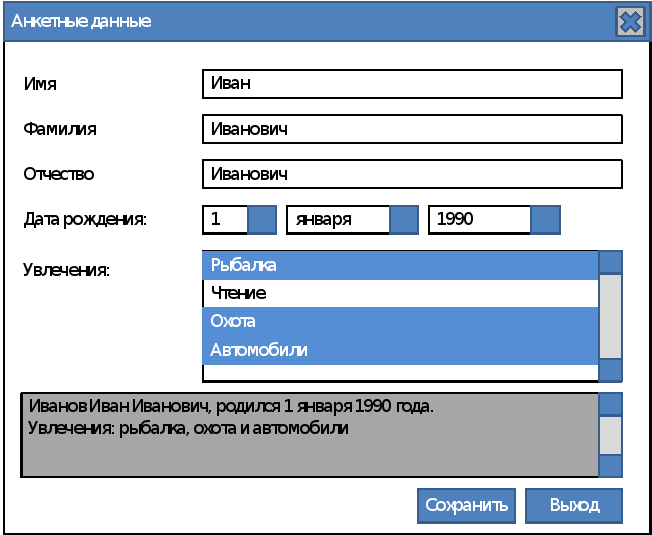This screenshot has height=535, width=652.
Task: Click the hobbies list scrollbar thumb
Action: coord(610,316)
